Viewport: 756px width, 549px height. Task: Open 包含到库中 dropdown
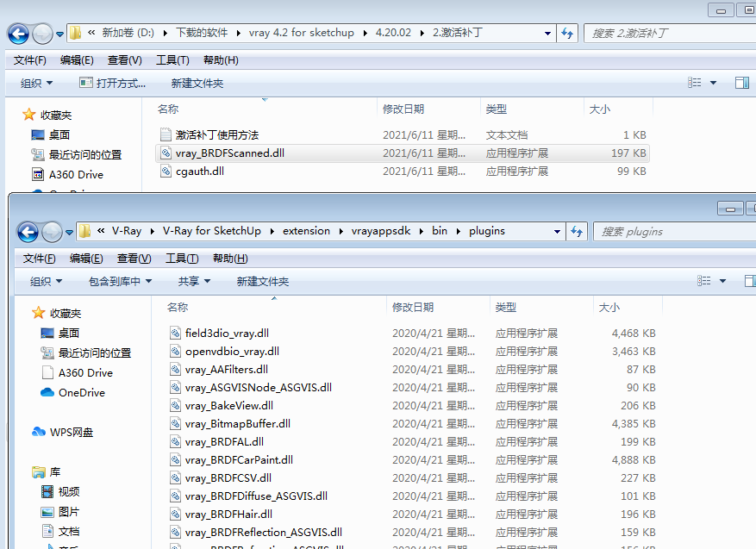pyautogui.click(x=121, y=282)
